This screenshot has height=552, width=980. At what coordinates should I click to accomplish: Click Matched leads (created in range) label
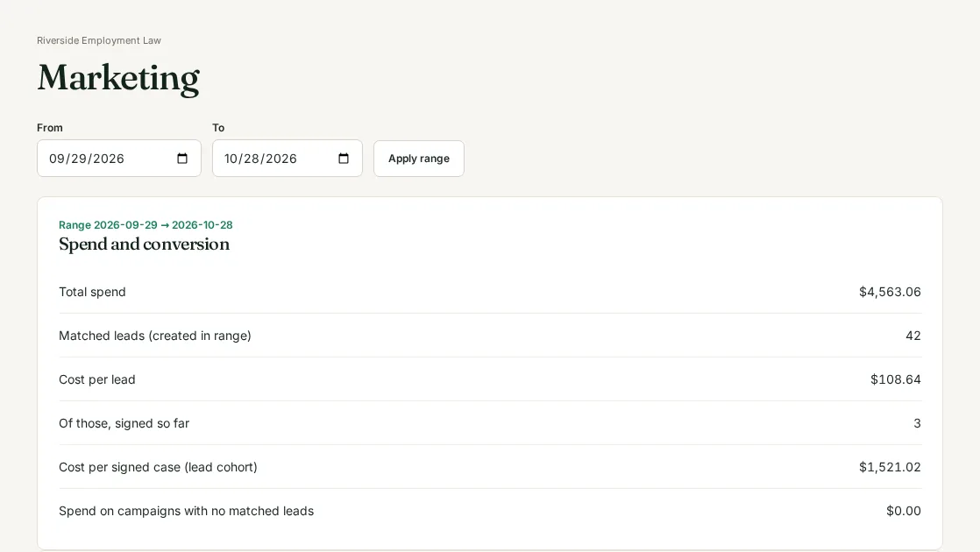coord(155,336)
